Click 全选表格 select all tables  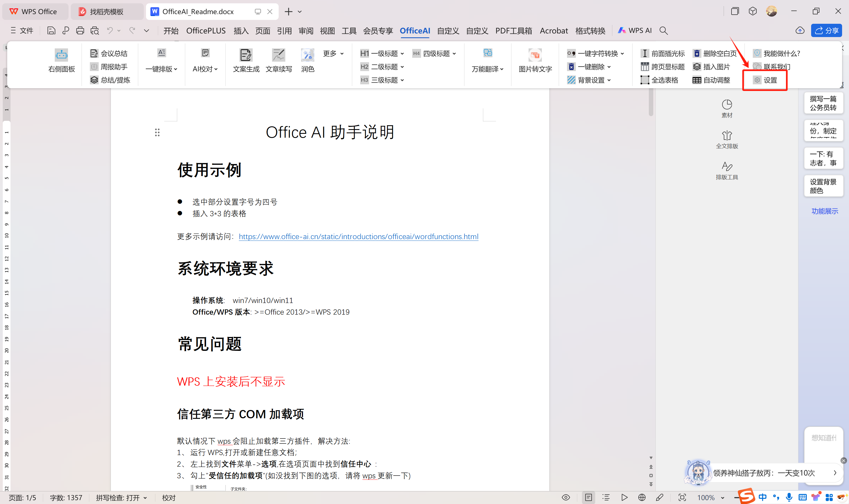click(659, 80)
